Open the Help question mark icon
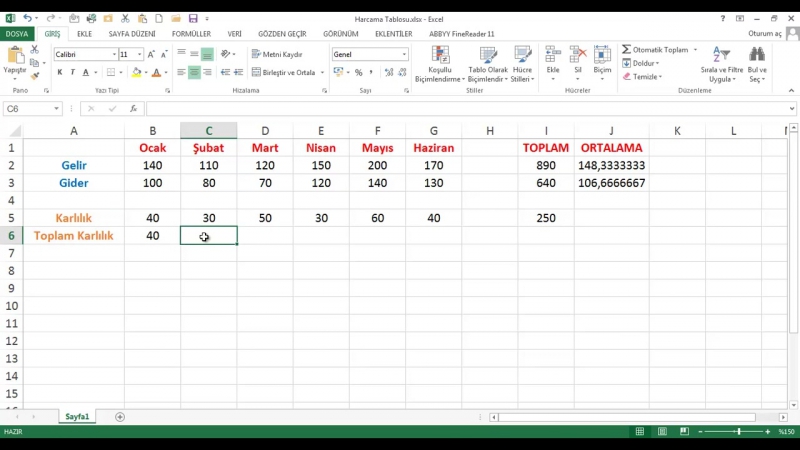The height and width of the screenshot is (450, 800). [x=722, y=19]
